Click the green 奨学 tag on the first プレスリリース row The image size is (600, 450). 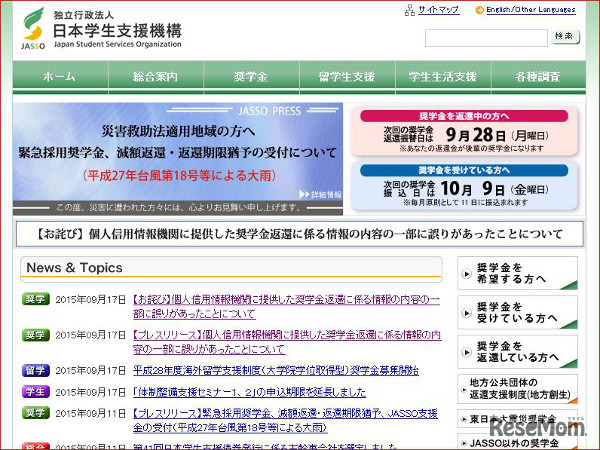click(36, 335)
